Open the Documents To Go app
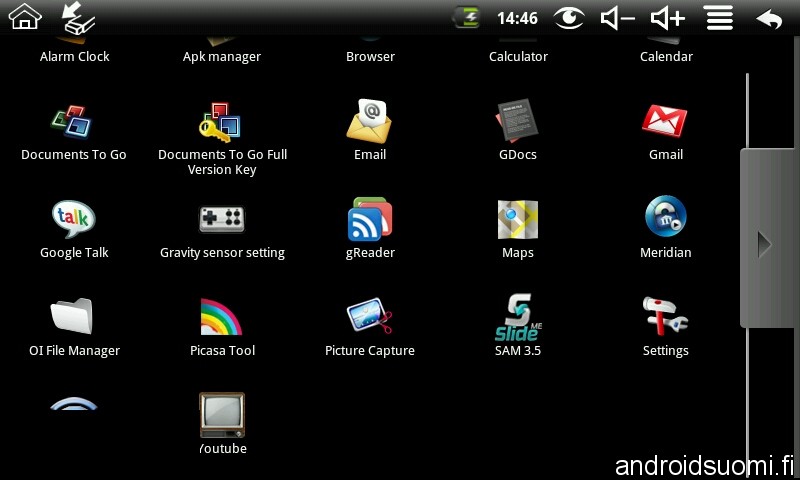 pos(71,122)
